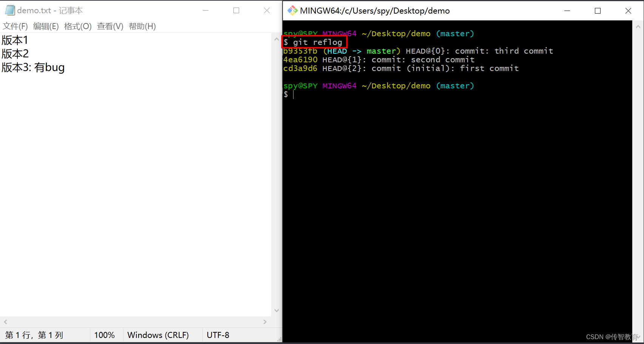This screenshot has width=644, height=344.
Task: Click 'third commit' message in terminal
Action: pos(524,51)
